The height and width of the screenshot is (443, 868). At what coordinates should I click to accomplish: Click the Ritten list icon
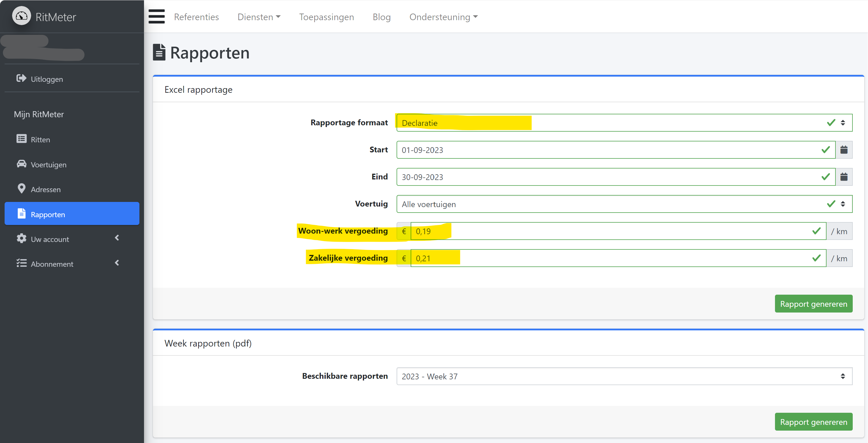pyautogui.click(x=22, y=139)
